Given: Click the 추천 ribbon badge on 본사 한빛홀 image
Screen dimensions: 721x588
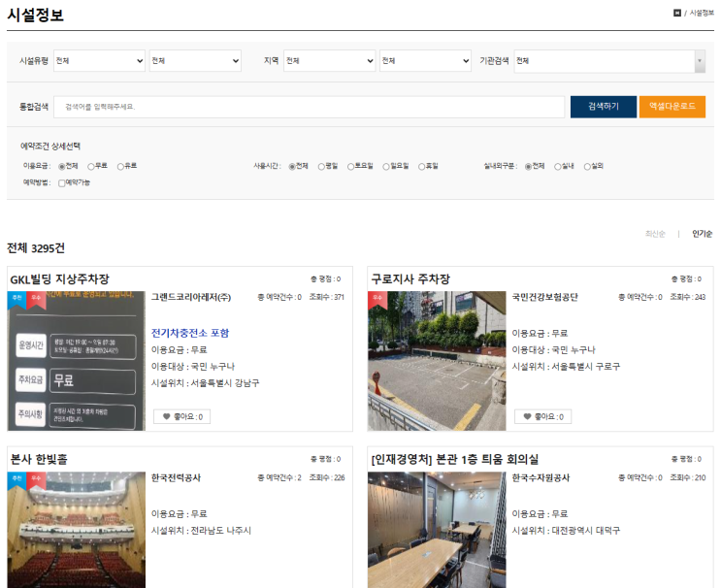Looking at the screenshot, I should [x=16, y=478].
